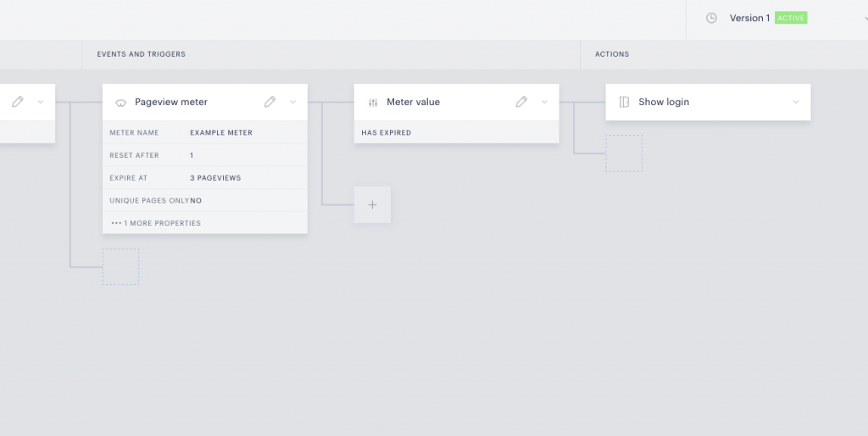Click the Meter value sliders icon
Viewport: 868px width, 436px height.
click(373, 103)
